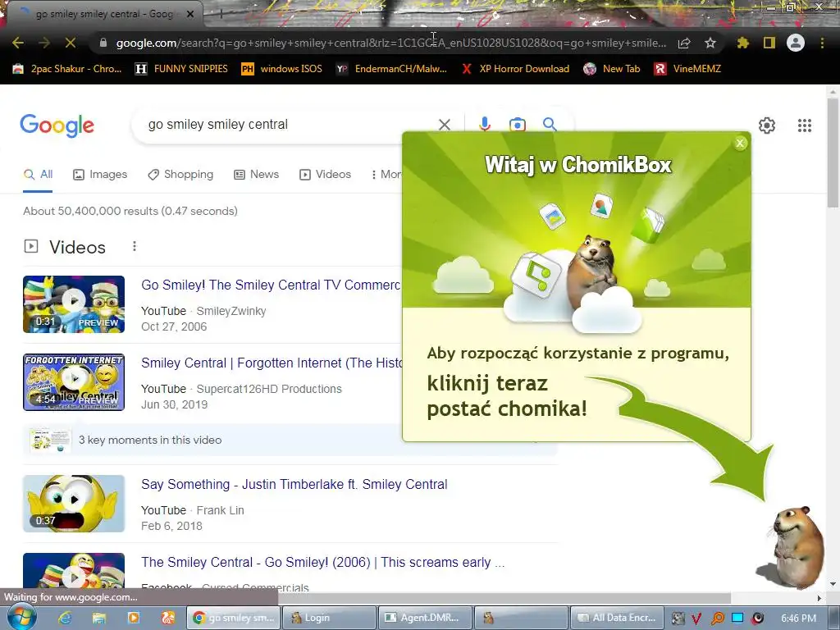Open the Forgotten Internet video thumbnail
The width and height of the screenshot is (840, 630).
pos(74,382)
